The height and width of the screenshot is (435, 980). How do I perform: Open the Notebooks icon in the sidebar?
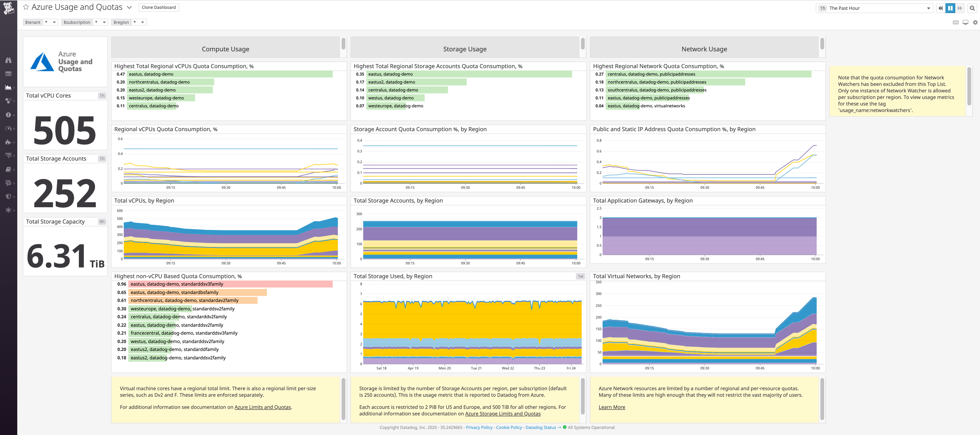point(8,169)
